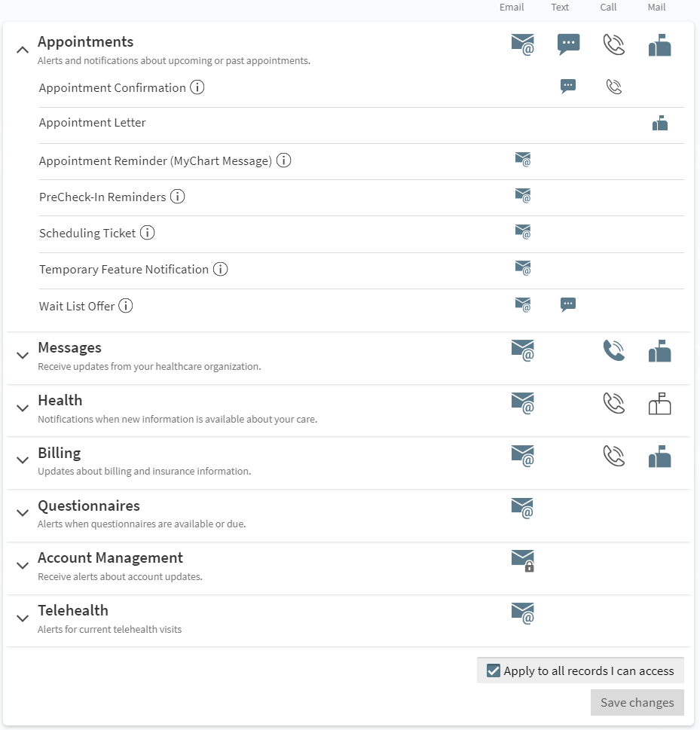This screenshot has width=700, height=730.
Task: Click info icon beside Temporary Feature Notification
Action: pos(220,269)
